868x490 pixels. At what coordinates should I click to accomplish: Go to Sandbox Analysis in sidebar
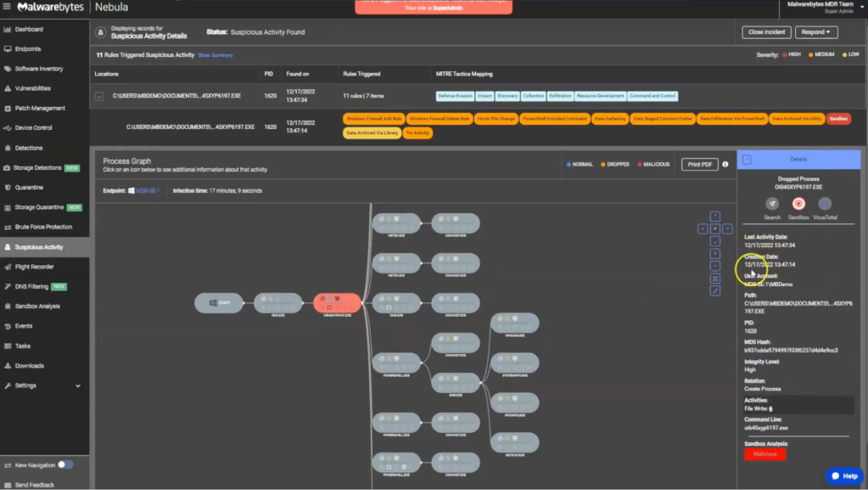click(x=37, y=306)
